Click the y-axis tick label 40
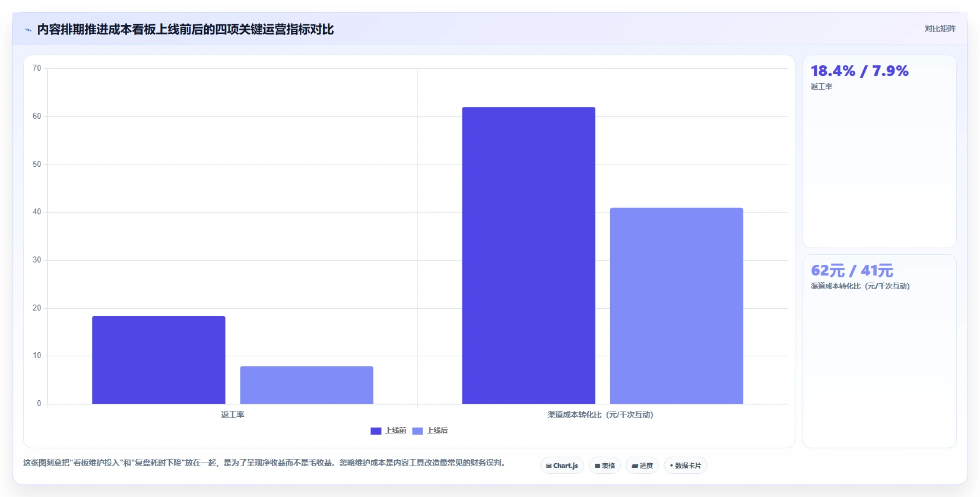This screenshot has height=497, width=980. 37,212
